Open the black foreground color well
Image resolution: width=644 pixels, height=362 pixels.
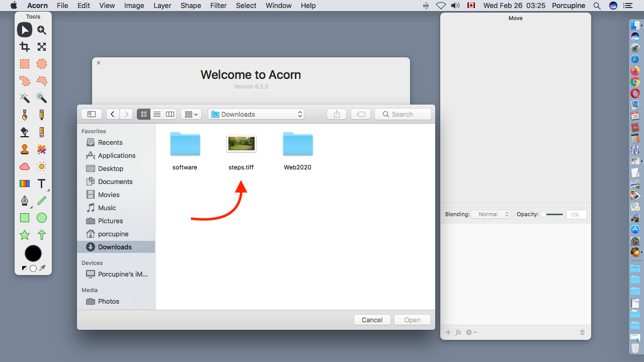point(33,253)
